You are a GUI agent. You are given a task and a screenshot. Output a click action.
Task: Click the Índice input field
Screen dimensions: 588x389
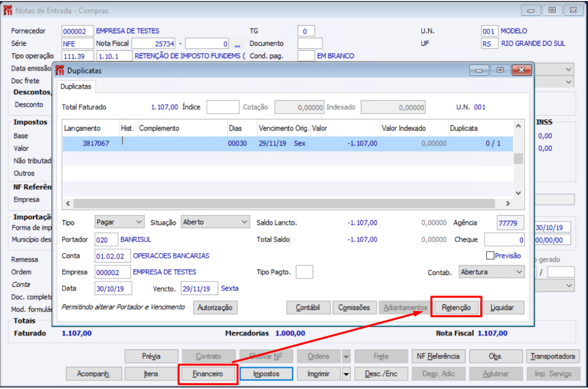pos(223,107)
